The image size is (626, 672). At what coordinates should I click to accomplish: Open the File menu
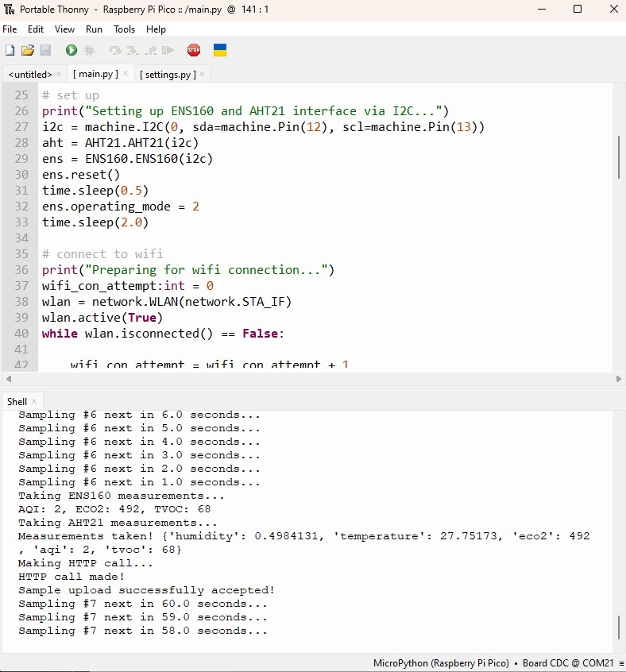click(10, 29)
